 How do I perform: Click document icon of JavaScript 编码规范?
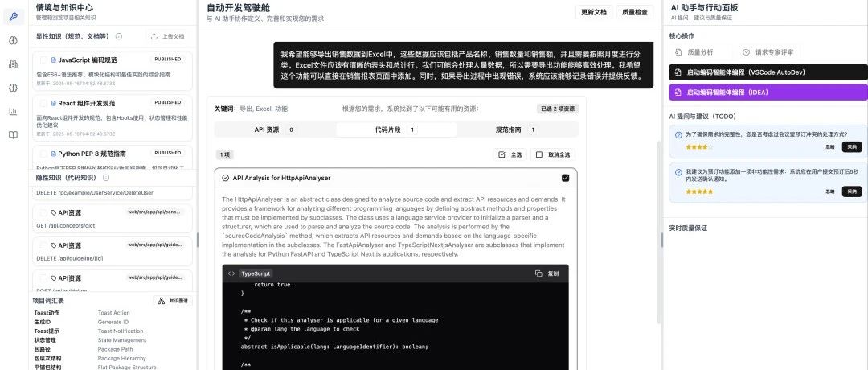pos(54,60)
